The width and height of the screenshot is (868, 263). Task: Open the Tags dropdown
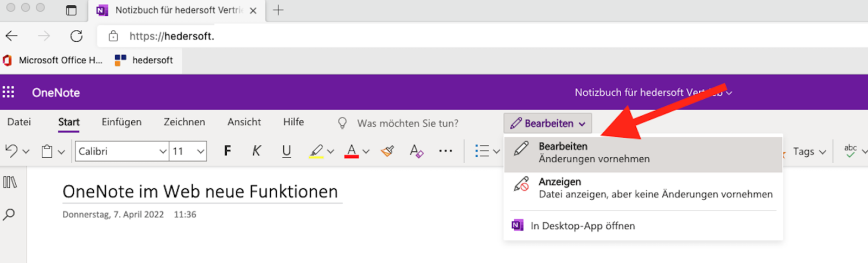809,152
